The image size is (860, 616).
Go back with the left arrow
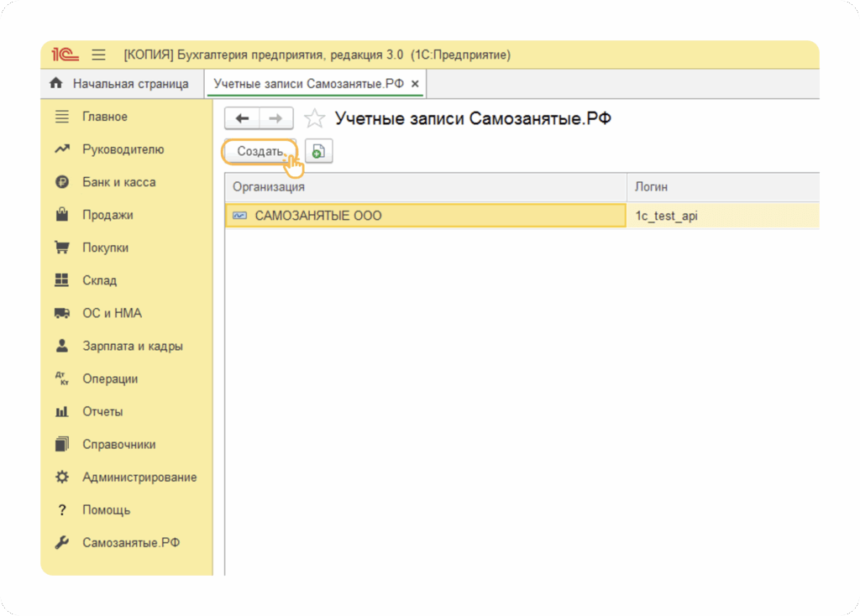coord(243,118)
